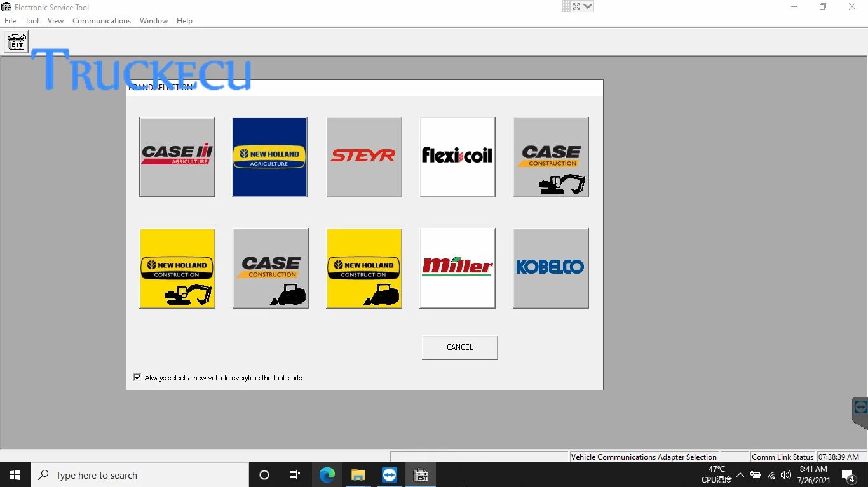Open the notification center icon
The height and width of the screenshot is (487, 868).
(x=848, y=475)
